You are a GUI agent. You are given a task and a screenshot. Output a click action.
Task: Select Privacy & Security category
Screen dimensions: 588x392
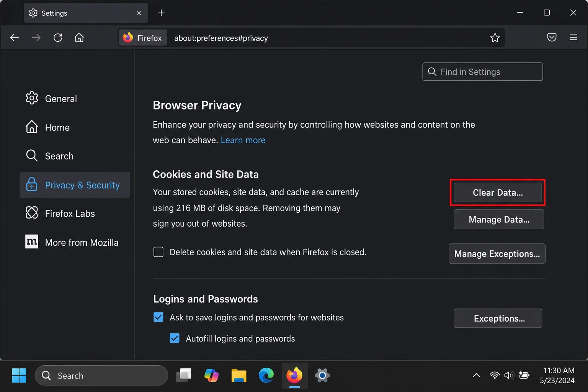75,185
